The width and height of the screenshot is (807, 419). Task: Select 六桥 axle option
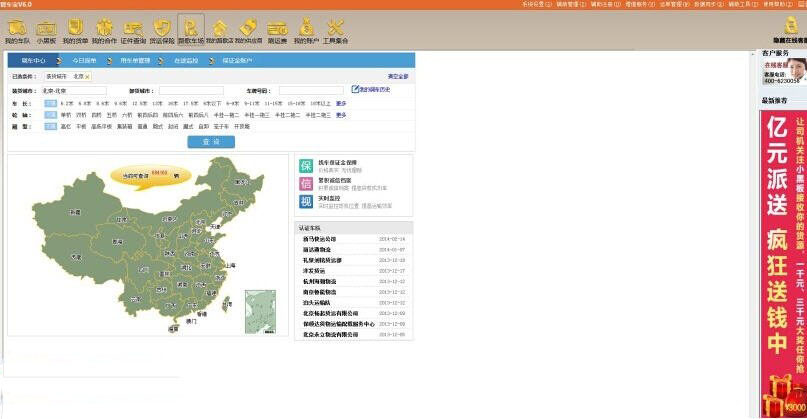point(127,115)
